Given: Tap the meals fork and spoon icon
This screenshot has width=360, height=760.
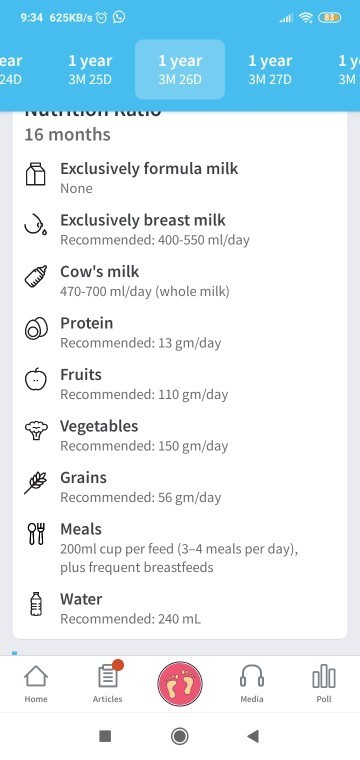Looking at the screenshot, I should (x=36, y=534).
